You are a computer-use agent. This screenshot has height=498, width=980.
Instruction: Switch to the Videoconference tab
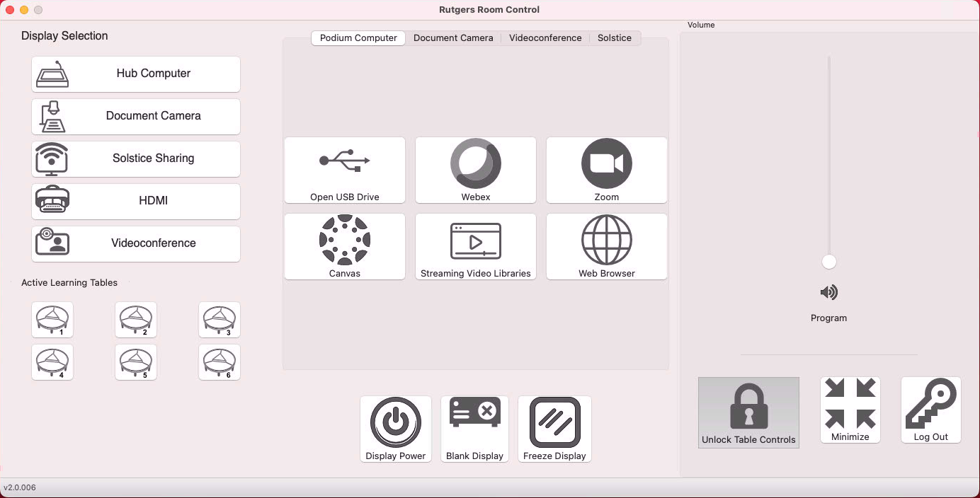pos(545,37)
